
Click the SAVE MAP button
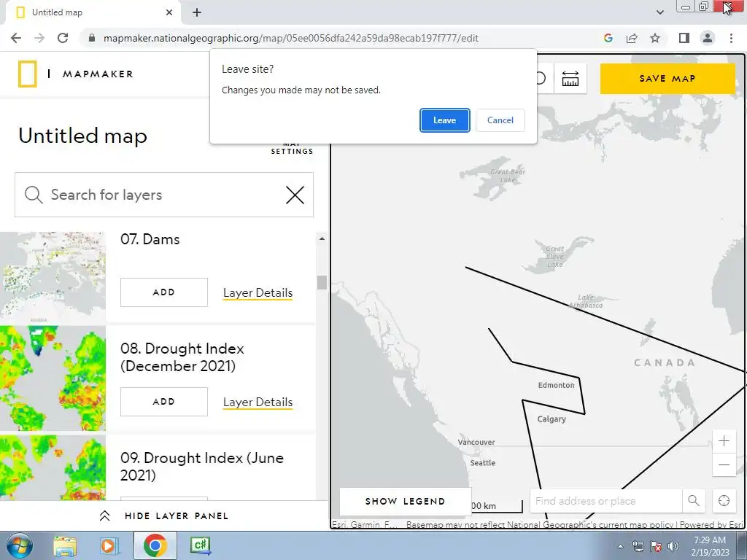pyautogui.click(x=667, y=79)
